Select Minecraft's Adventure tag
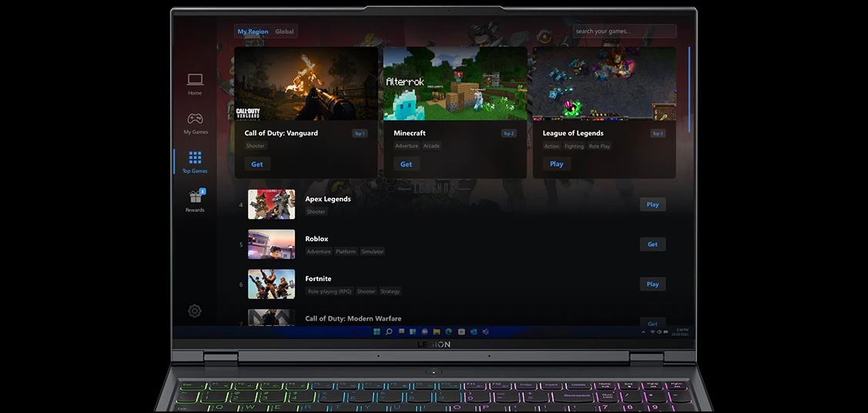The image size is (868, 413). coord(407,146)
